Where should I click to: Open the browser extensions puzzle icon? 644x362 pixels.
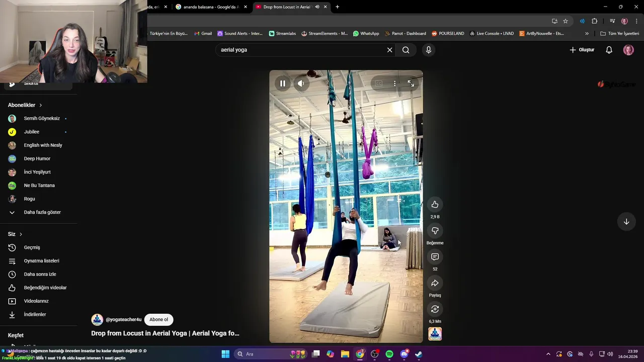coord(594,21)
